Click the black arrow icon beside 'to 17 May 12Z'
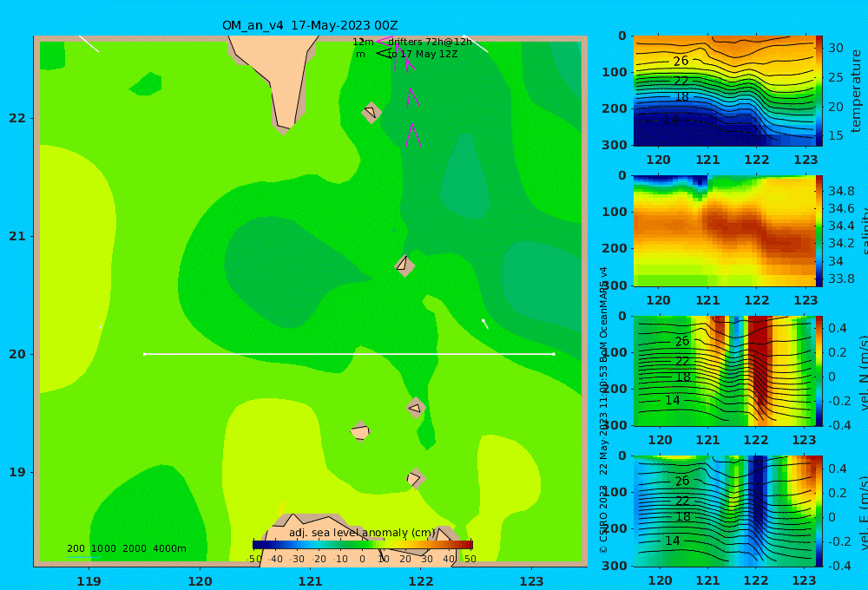This screenshot has height=590, width=868. click(385, 54)
